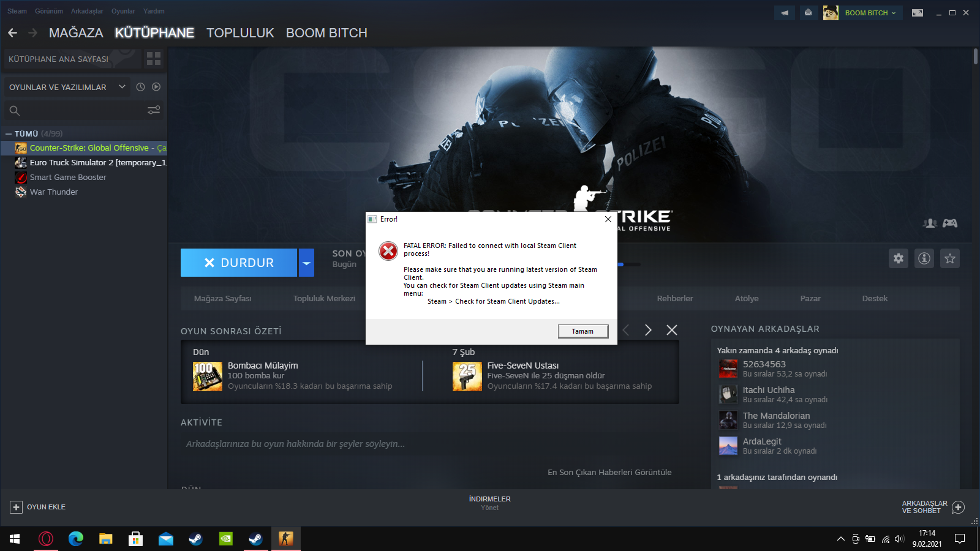Open Big Picture mode icon
Image resolution: width=980 pixels, height=551 pixels.
click(x=918, y=13)
